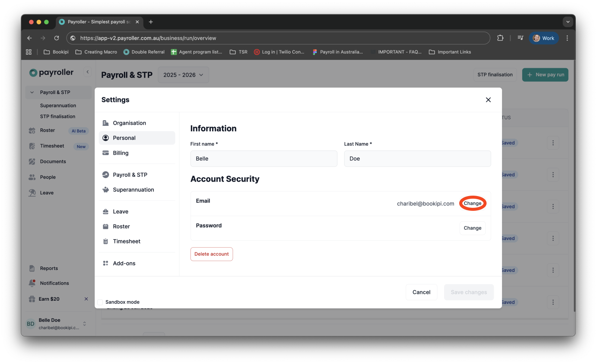Open Payroll & STP settings in dialog
This screenshot has width=597, height=364.
click(137, 175)
